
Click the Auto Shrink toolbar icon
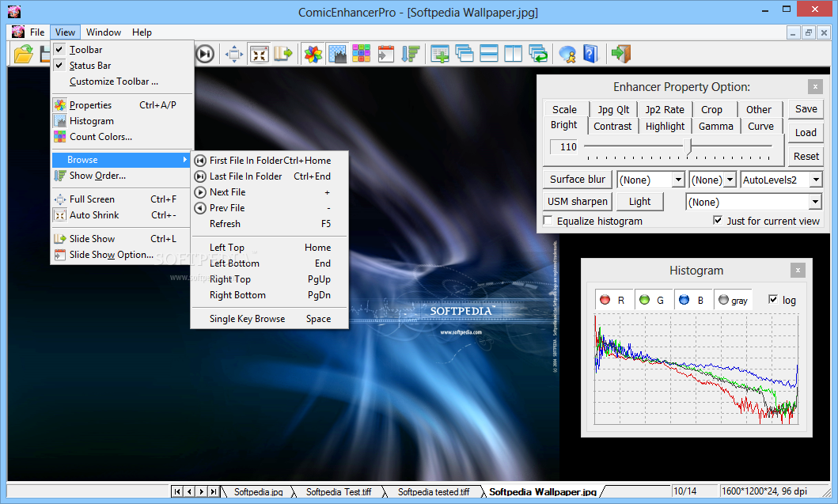click(x=260, y=54)
